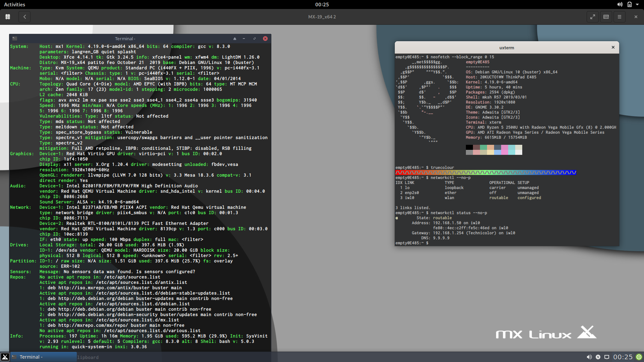This screenshot has width=644, height=362.
Task: Open the Xfce power manager tray icon
Action: [598, 357]
